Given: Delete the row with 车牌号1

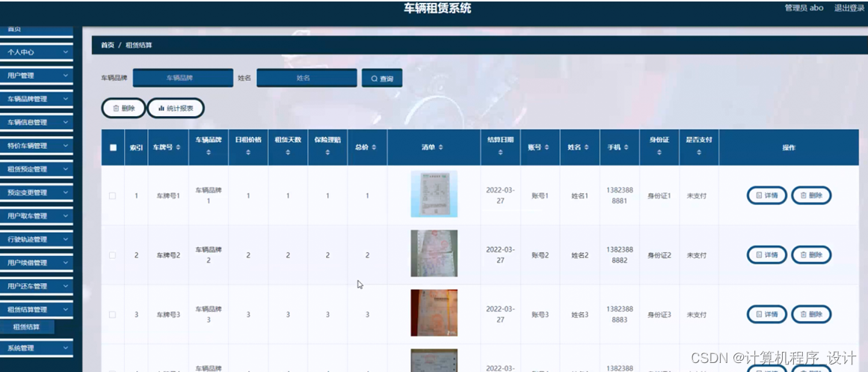Looking at the screenshot, I should point(811,195).
